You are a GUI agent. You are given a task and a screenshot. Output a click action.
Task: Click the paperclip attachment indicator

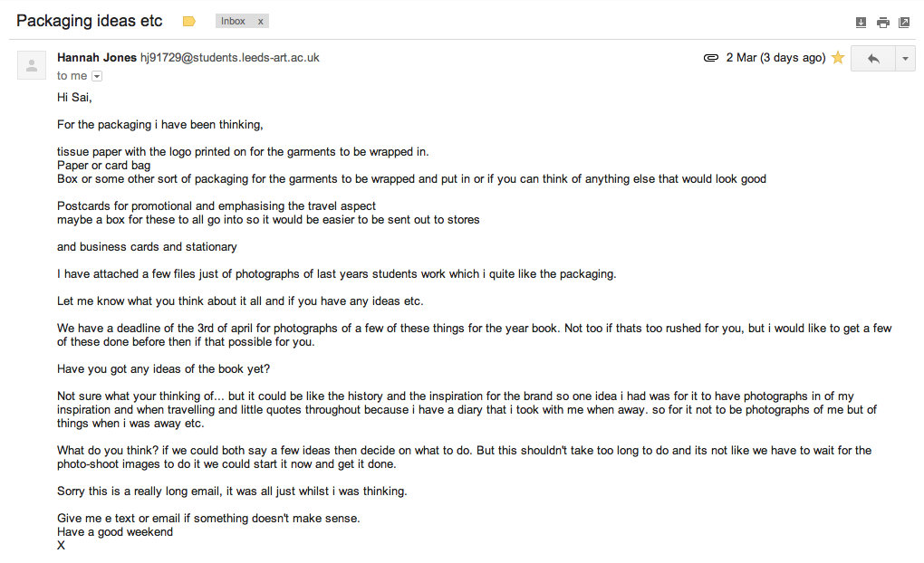pos(711,58)
